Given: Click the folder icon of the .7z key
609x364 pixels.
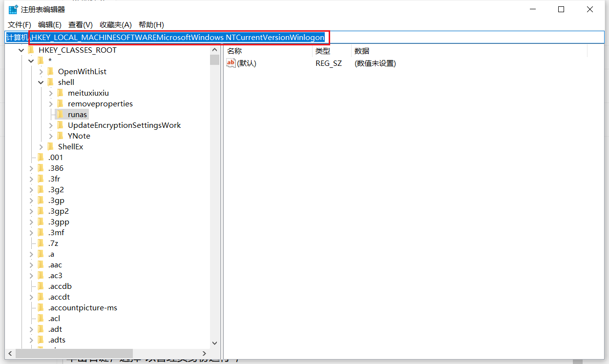Looking at the screenshot, I should click(42, 243).
